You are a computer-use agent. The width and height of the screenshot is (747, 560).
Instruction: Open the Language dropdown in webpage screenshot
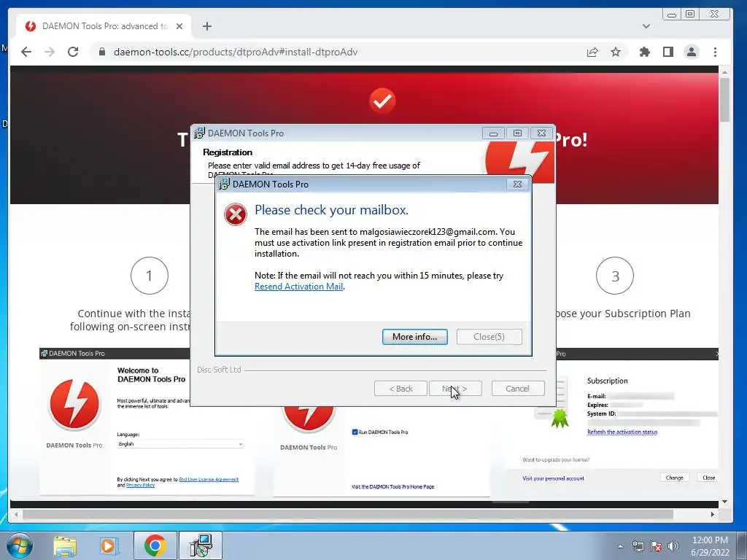181,444
